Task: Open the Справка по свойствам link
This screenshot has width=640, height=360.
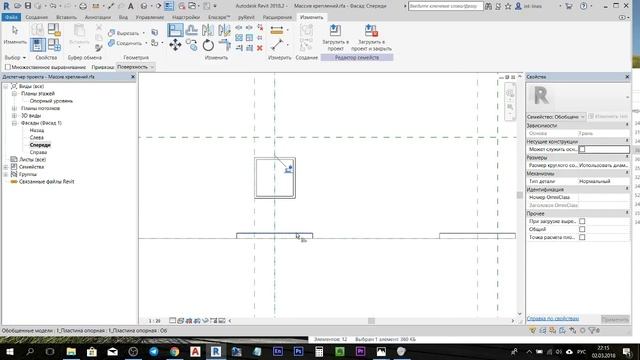Action: pyautogui.click(x=553, y=318)
